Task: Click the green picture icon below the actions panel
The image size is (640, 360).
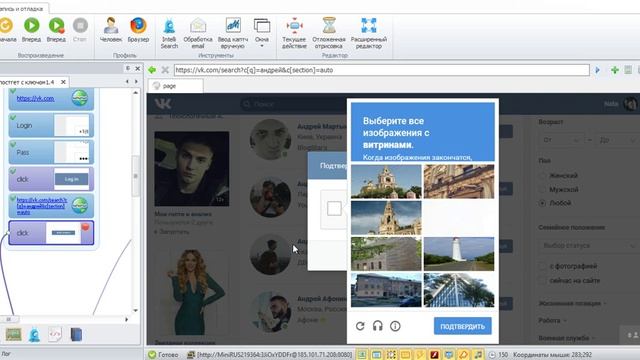Action: [x=13, y=335]
